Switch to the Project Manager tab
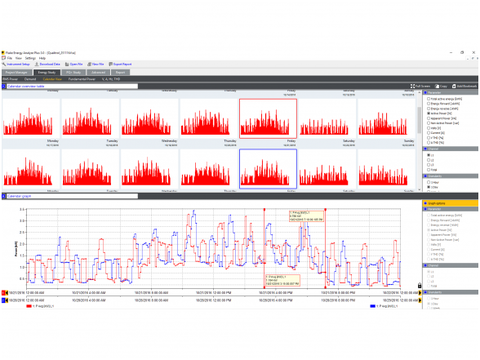The height and width of the screenshot is (360, 480). click(x=17, y=72)
